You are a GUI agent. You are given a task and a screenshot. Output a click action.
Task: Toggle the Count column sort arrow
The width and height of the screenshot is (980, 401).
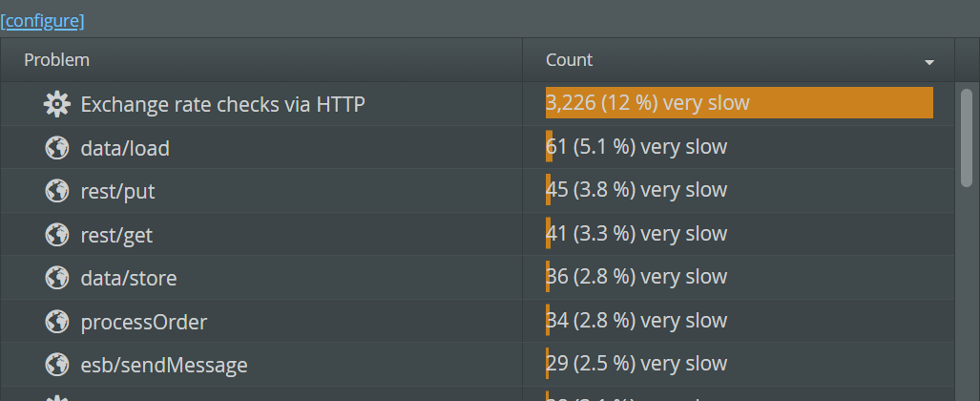click(x=929, y=62)
